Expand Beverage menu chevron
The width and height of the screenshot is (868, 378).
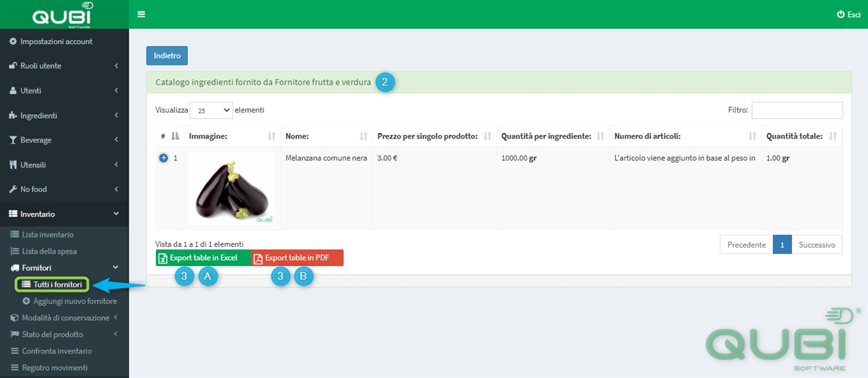pyautogui.click(x=116, y=140)
